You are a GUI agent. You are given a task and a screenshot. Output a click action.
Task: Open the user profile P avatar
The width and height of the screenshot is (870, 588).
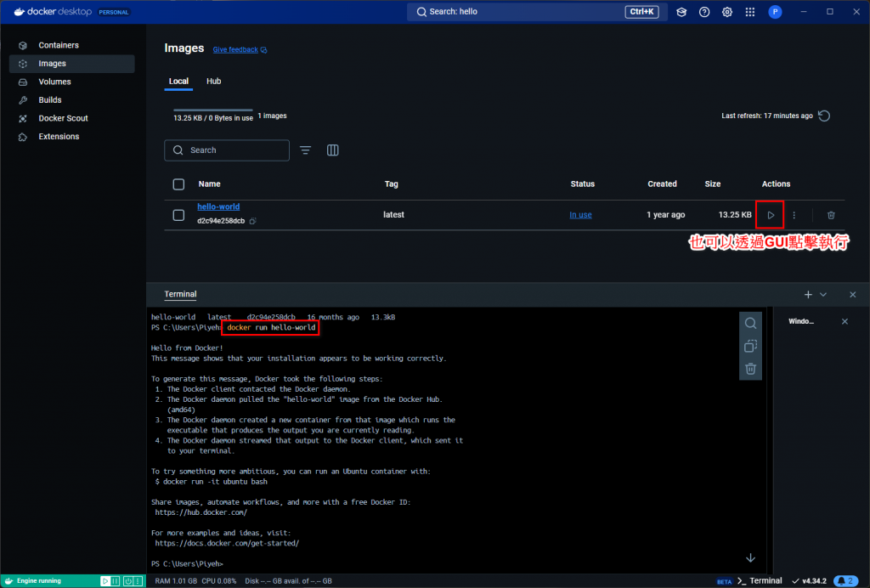click(x=775, y=12)
